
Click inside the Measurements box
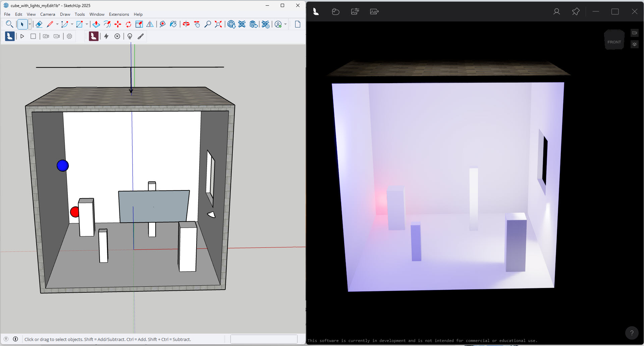point(264,339)
